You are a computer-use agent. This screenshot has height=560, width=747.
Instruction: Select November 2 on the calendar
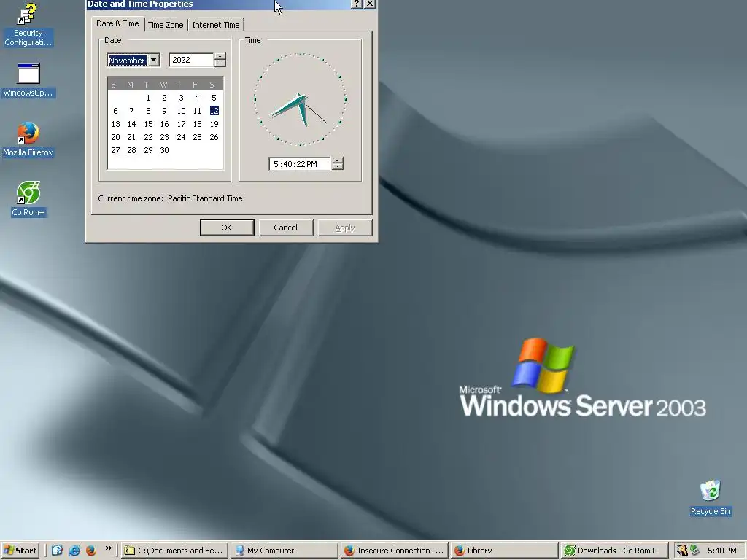[x=164, y=98]
